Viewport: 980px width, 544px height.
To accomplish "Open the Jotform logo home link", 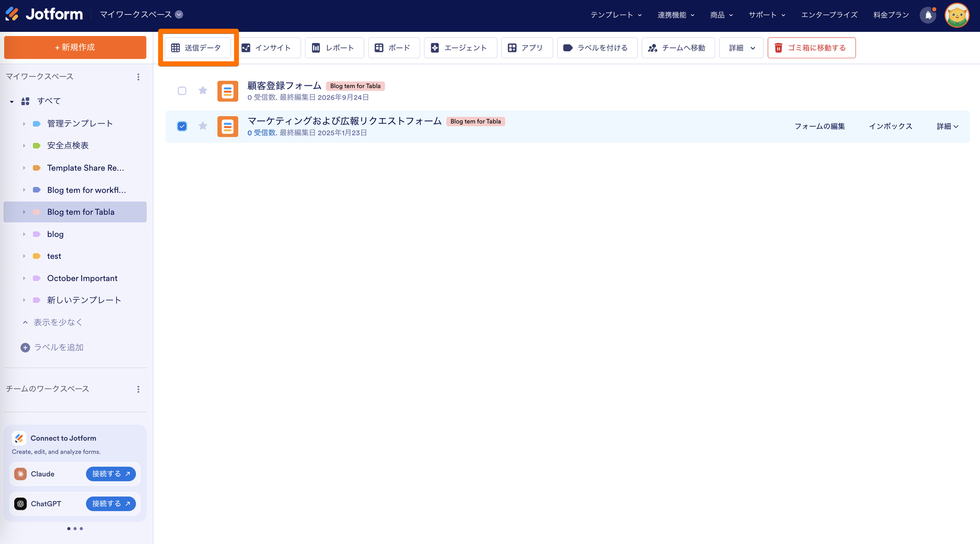I will pyautogui.click(x=44, y=14).
